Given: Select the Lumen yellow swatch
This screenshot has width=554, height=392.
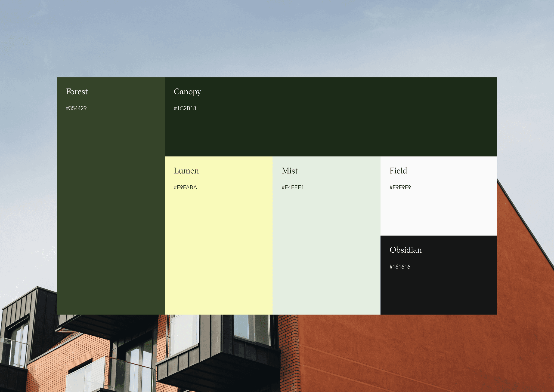Looking at the screenshot, I should [x=218, y=251].
